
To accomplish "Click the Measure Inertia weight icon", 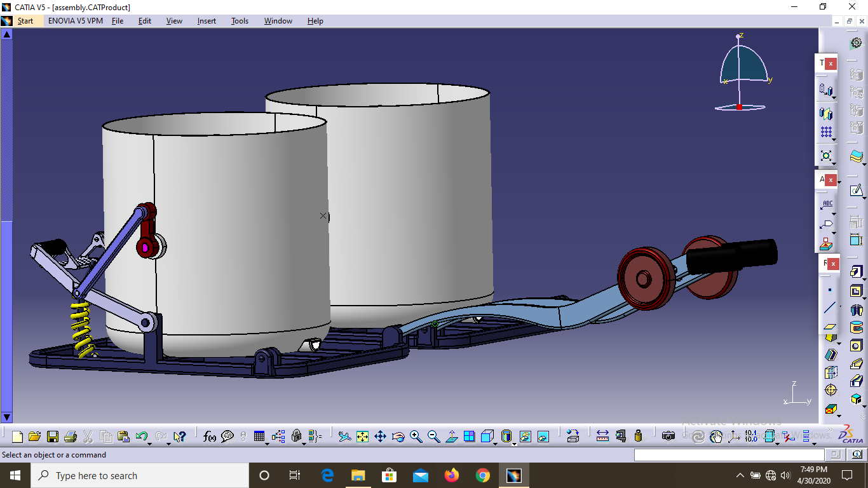I will coord(639,437).
